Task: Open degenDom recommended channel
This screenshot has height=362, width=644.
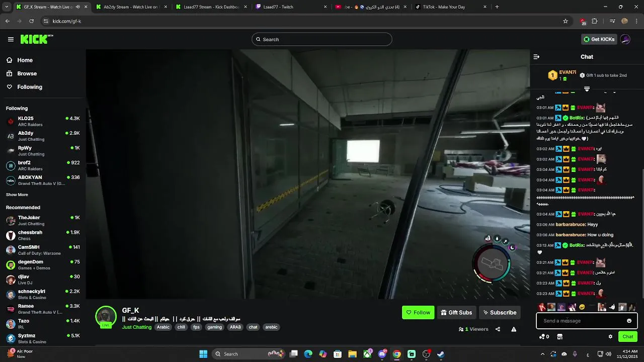Action: 43,264
